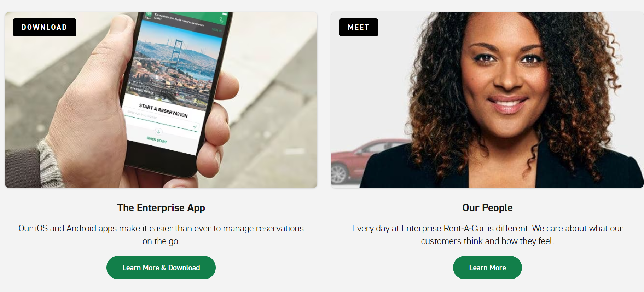Click the Our People heading
This screenshot has height=292, width=644.
(x=487, y=208)
